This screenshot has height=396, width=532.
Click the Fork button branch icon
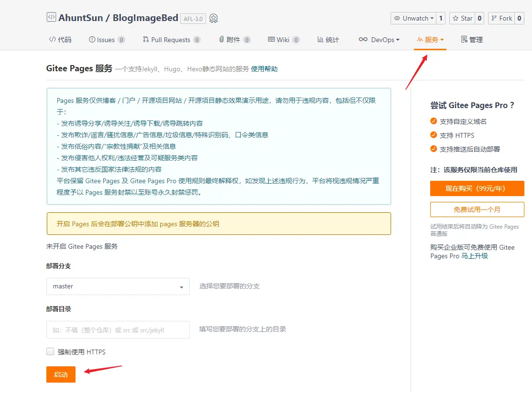click(494, 18)
